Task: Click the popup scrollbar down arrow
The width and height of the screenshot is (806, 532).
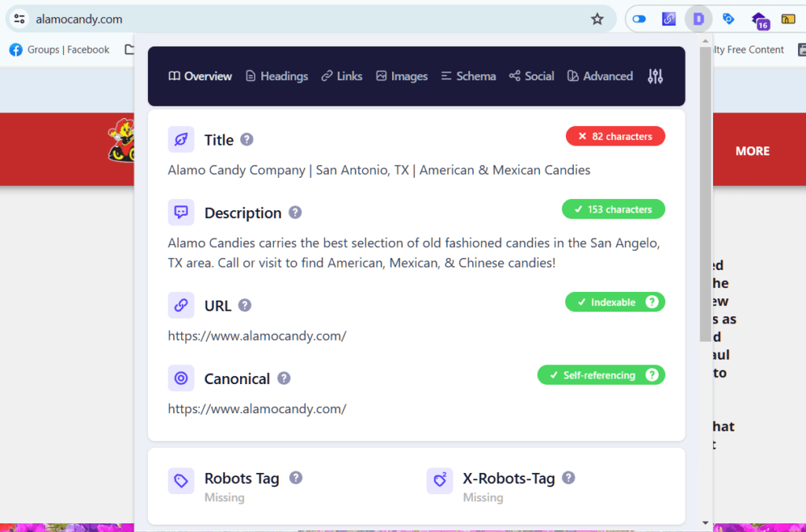Action: pyautogui.click(x=705, y=523)
